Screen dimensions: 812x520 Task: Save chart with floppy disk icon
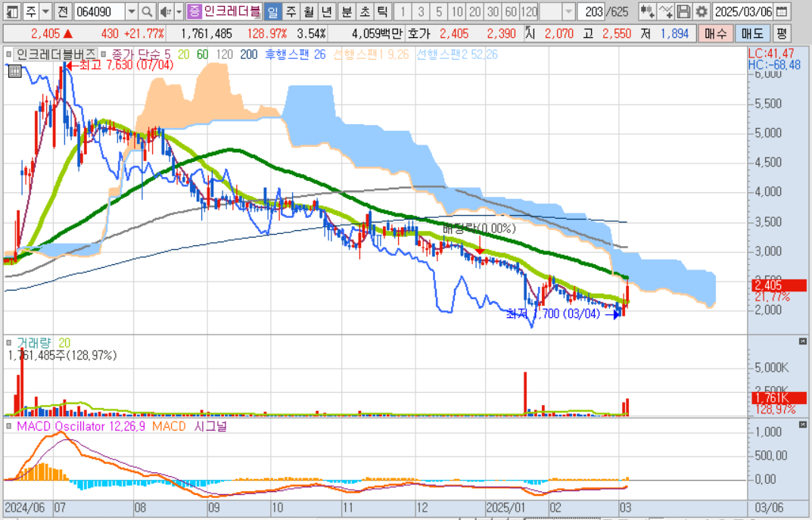(683, 11)
